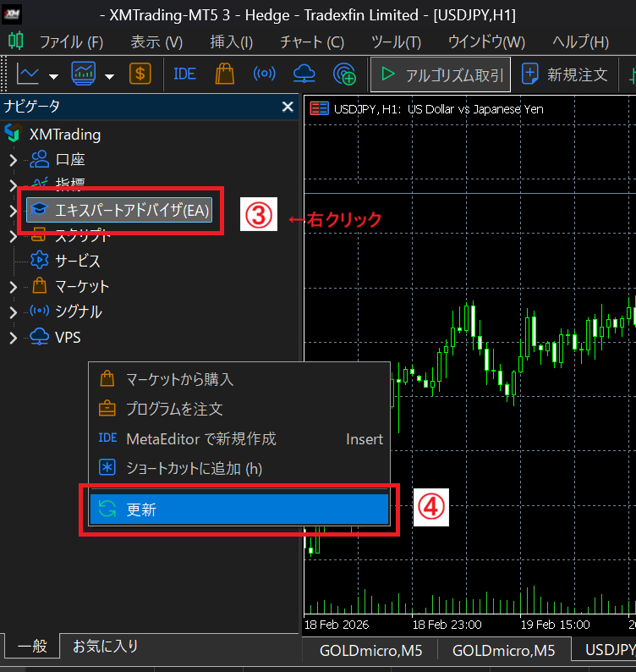
Task: Open the VPS cloud toolbar icon
Action: (x=304, y=74)
